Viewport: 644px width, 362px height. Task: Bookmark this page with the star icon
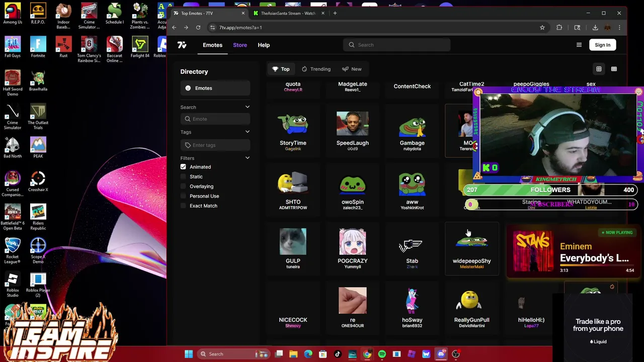click(x=542, y=28)
